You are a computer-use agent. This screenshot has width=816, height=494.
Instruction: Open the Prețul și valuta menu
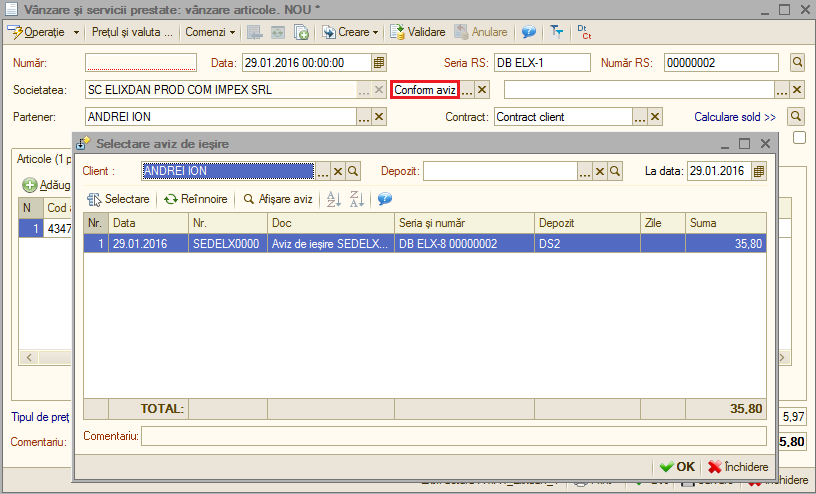tap(132, 32)
